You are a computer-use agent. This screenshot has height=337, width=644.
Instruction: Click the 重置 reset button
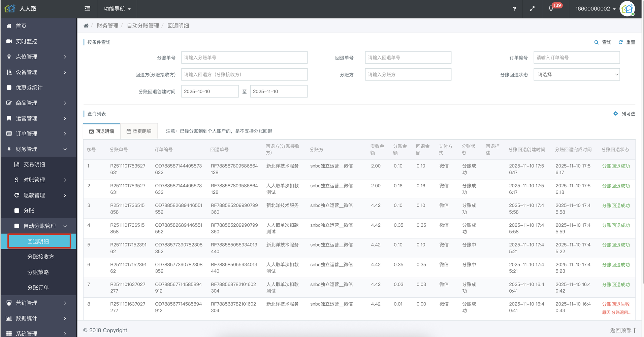(627, 42)
